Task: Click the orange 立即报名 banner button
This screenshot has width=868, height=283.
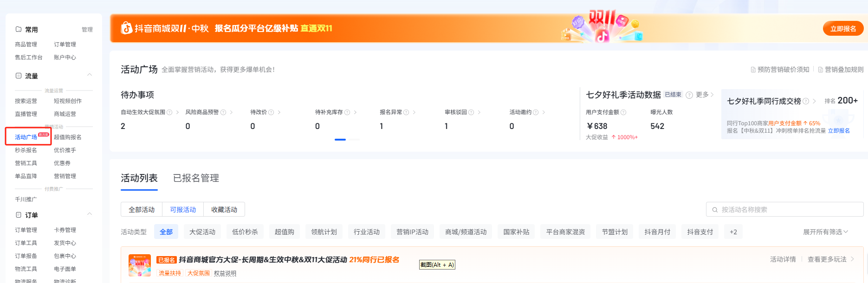Action: pyautogui.click(x=843, y=29)
